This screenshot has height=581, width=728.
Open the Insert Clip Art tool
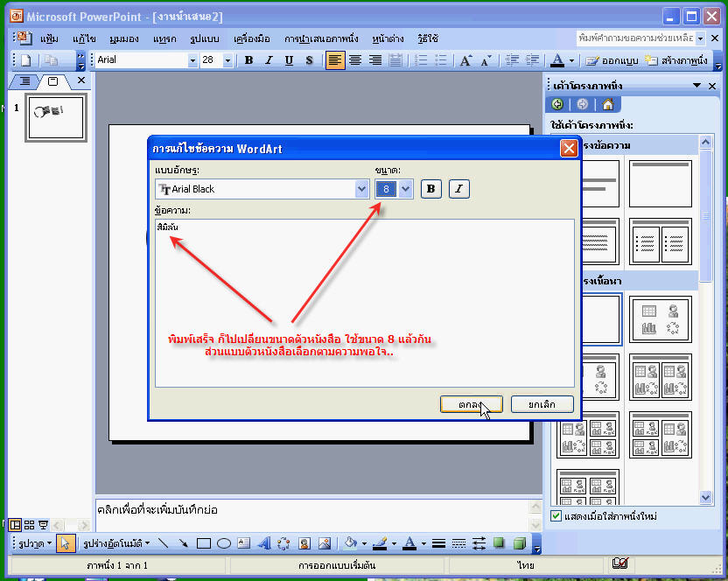pos(304,542)
